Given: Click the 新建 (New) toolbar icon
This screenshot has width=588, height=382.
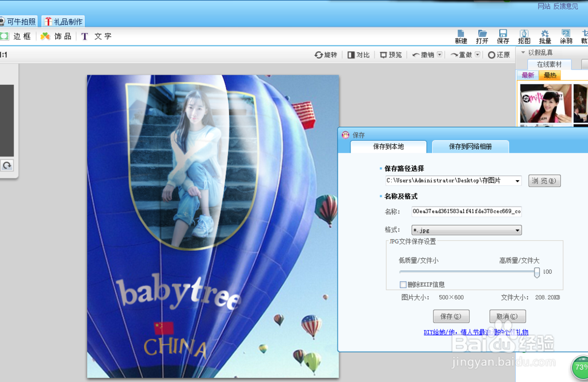Looking at the screenshot, I should (x=461, y=36).
